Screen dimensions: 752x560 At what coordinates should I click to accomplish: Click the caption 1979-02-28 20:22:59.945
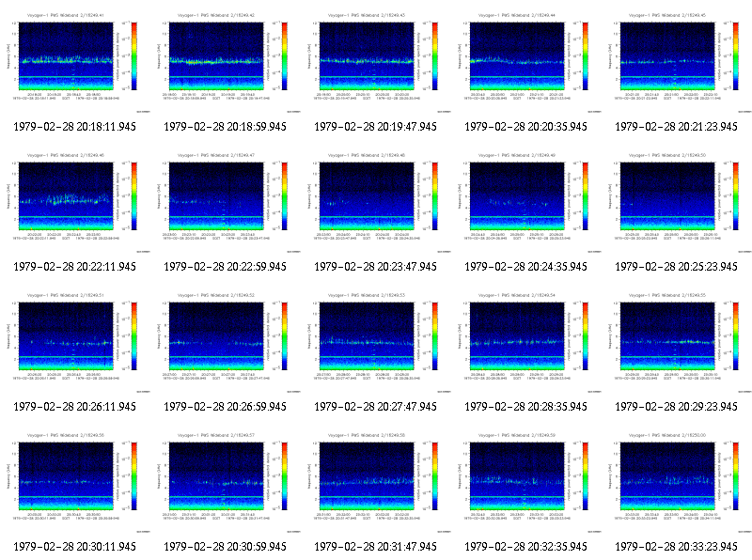[x=226, y=267]
